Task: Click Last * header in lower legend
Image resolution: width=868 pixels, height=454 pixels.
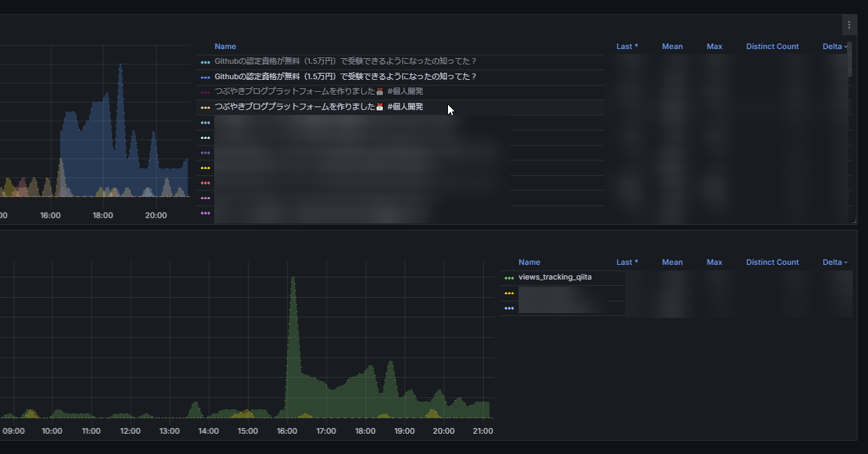Action: pyautogui.click(x=626, y=263)
